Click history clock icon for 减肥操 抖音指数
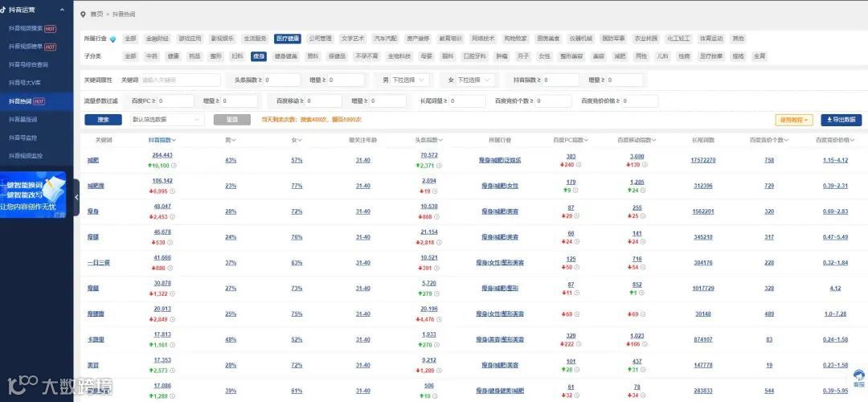This screenshot has height=402, width=868. pyautogui.click(x=172, y=191)
